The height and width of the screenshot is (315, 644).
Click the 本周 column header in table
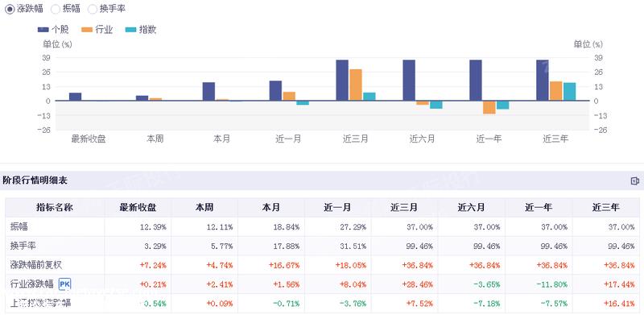click(204, 207)
